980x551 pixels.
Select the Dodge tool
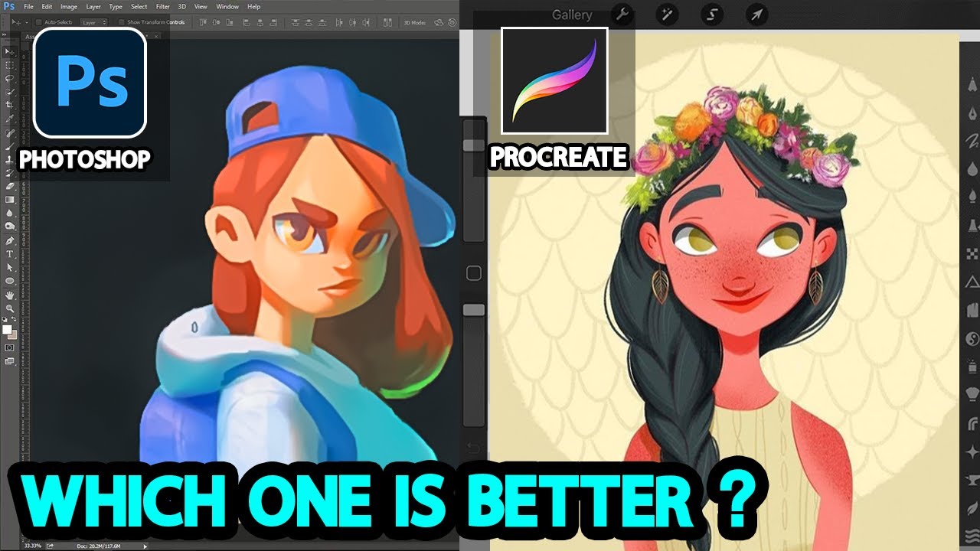point(10,227)
